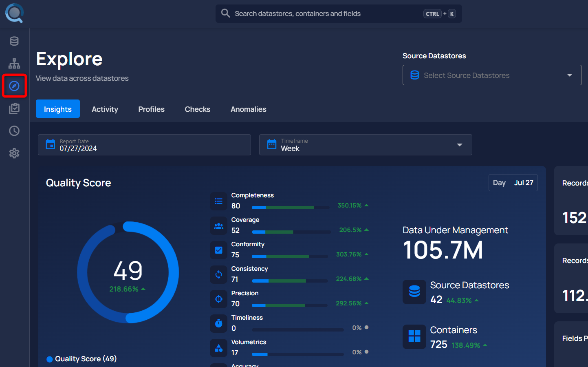Open the clock history sidebar icon

(14, 131)
